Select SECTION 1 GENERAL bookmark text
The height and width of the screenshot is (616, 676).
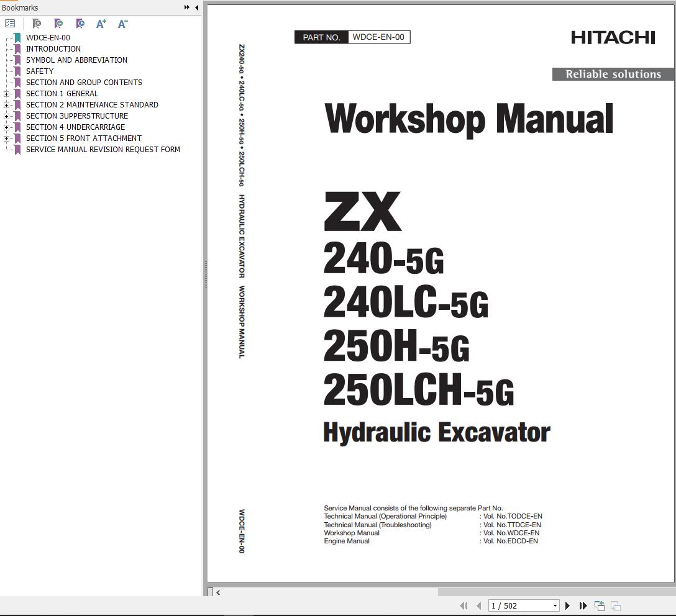coord(62,94)
